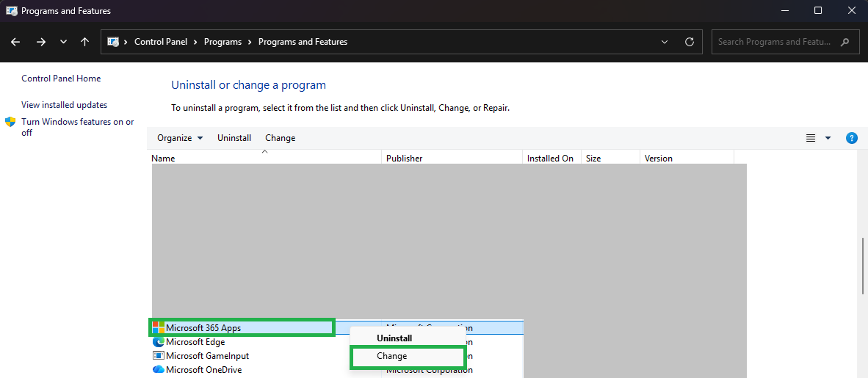Image resolution: width=868 pixels, height=378 pixels.
Task: Go forward with the right arrow
Action: coord(41,42)
